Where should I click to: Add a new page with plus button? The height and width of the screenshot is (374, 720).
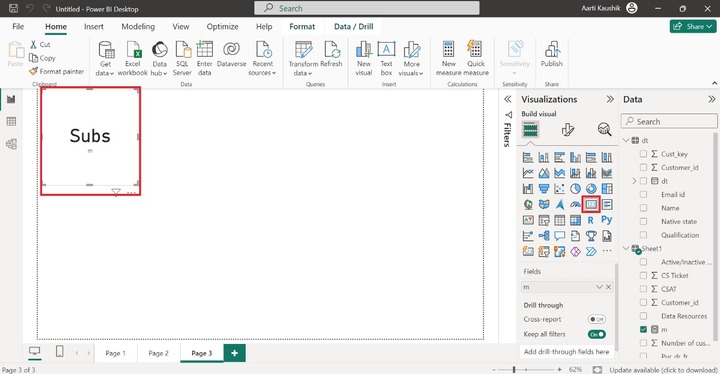tap(235, 353)
